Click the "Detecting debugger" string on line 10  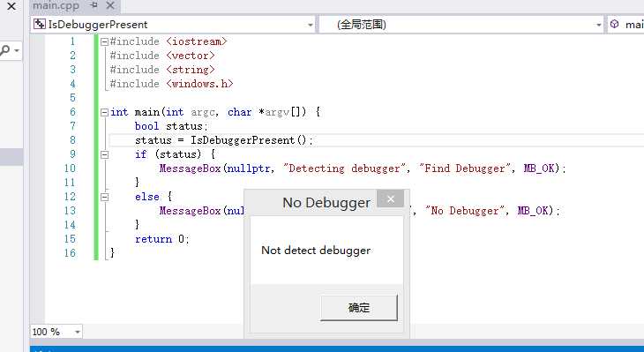point(344,169)
